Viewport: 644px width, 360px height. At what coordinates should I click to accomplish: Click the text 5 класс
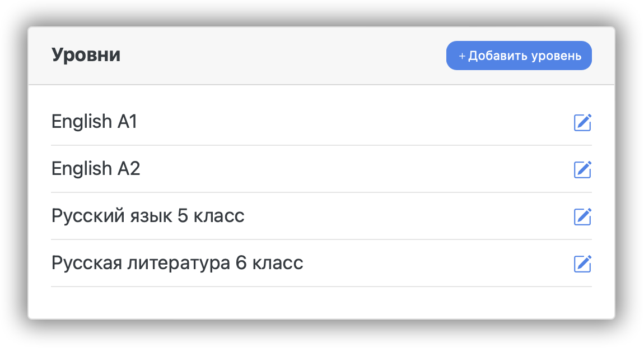click(x=211, y=216)
